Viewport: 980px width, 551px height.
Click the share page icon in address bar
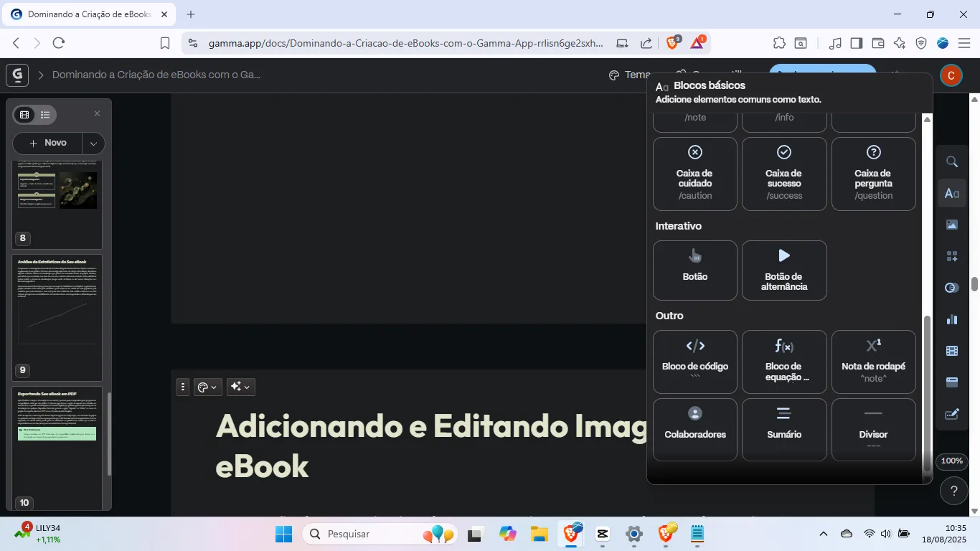pos(646,43)
